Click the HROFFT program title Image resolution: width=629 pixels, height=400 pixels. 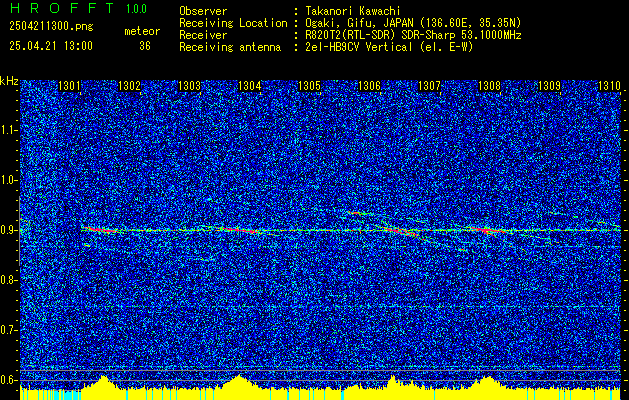61,8
